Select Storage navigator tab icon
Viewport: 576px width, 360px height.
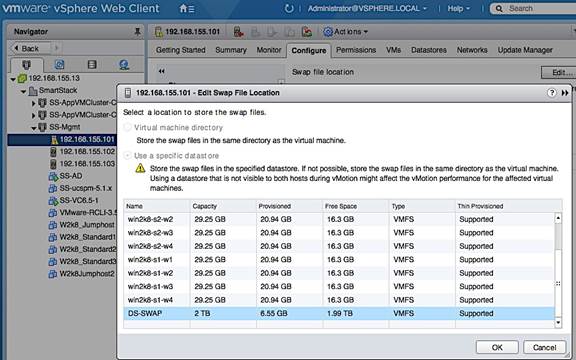pos(92,65)
